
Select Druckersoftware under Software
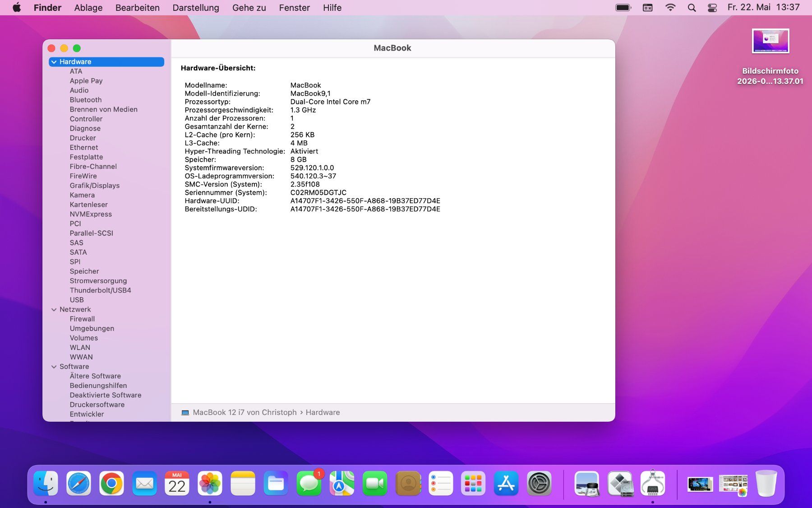(97, 405)
